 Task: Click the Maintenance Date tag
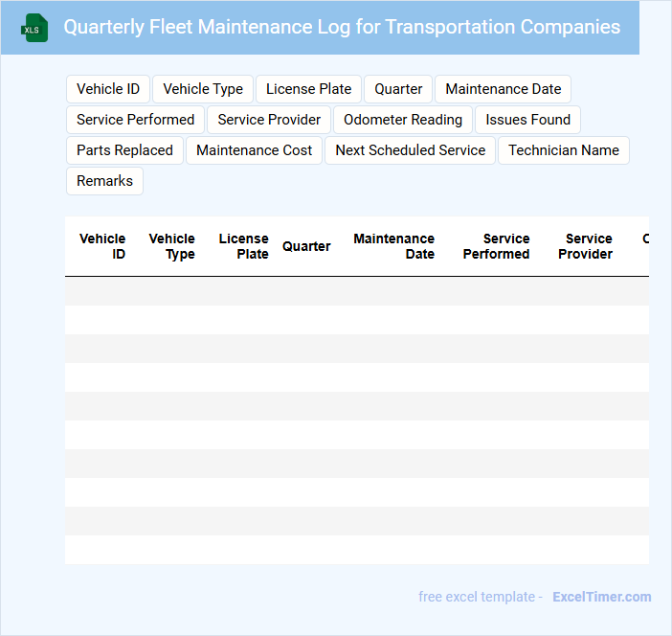tap(503, 89)
